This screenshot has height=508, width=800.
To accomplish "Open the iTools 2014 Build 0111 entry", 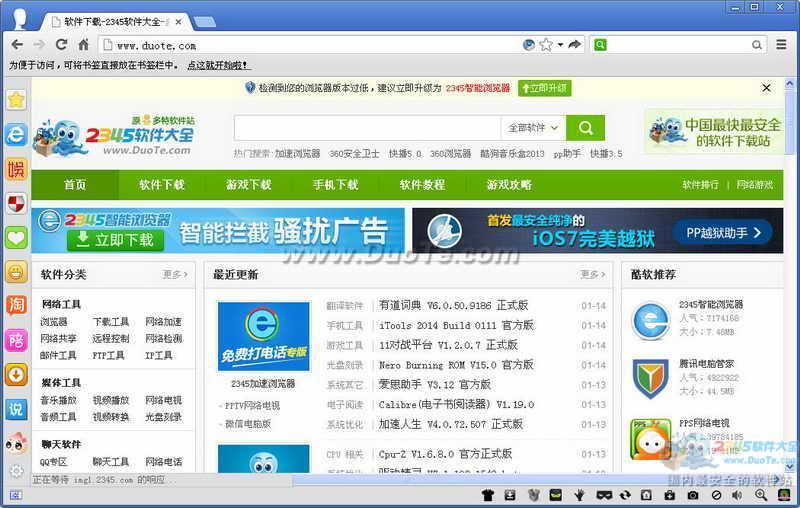I will [x=456, y=325].
